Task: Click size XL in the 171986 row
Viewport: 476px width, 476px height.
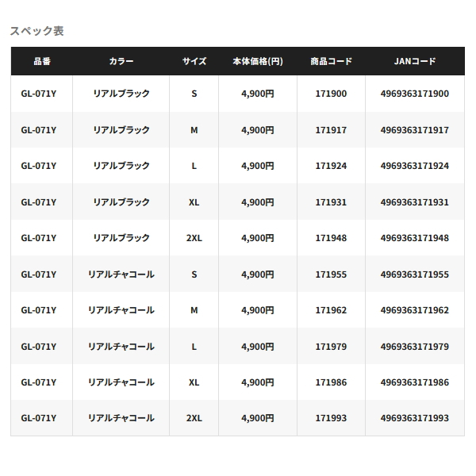Action: pyautogui.click(x=194, y=382)
